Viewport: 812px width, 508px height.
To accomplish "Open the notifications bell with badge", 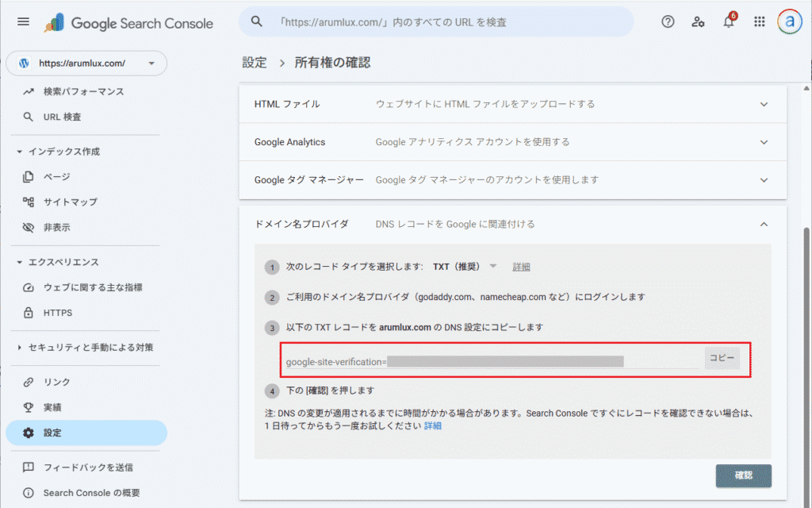I will (x=728, y=21).
